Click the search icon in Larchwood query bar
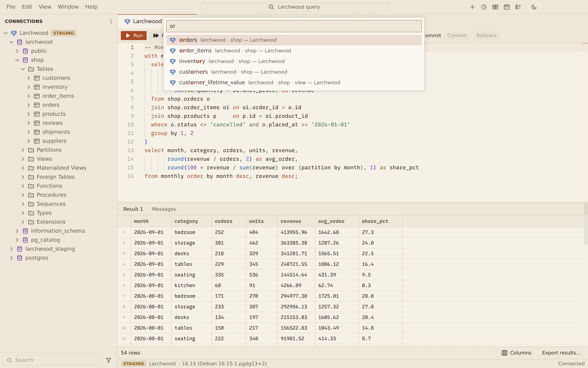The width and height of the screenshot is (588, 368). click(271, 7)
